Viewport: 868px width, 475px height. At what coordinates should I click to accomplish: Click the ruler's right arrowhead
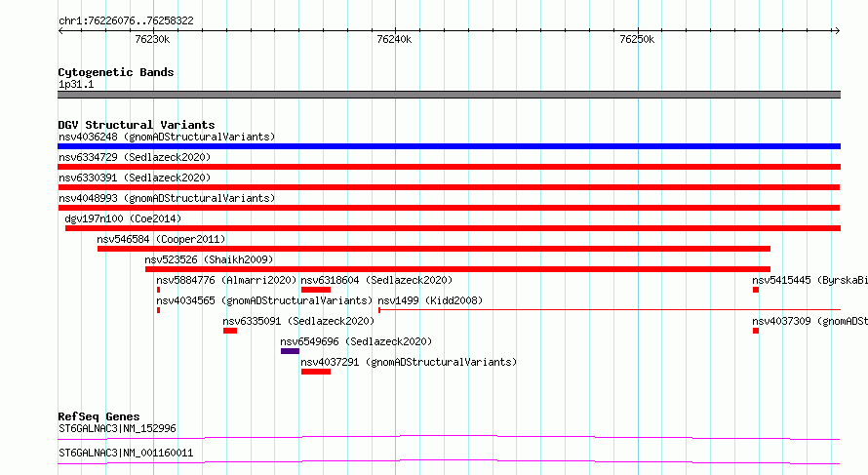pos(837,31)
